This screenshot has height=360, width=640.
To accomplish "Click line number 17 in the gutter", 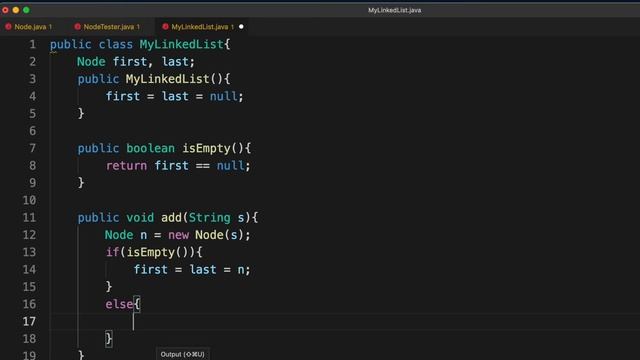I will (x=29, y=322).
